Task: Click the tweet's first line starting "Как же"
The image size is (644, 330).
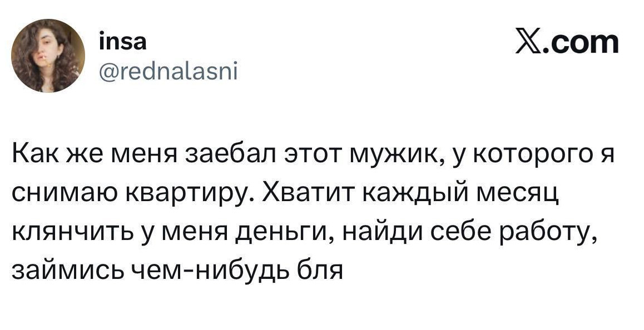Action: [311, 154]
